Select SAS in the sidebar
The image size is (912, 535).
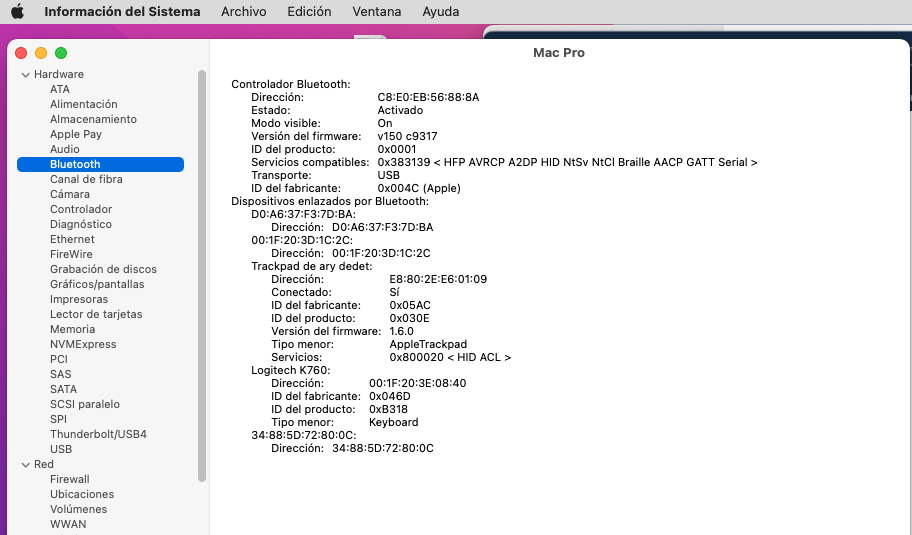click(60, 374)
